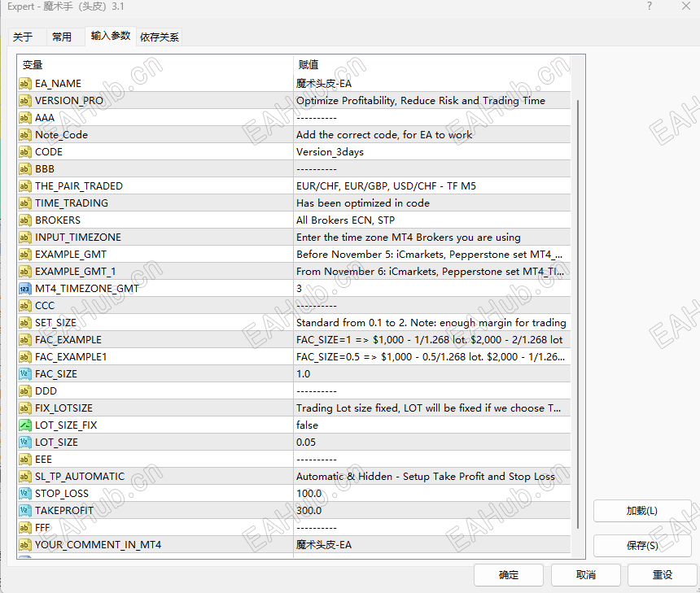Click the CCC variable name
Image resolution: width=700 pixels, height=593 pixels.
pos(45,306)
